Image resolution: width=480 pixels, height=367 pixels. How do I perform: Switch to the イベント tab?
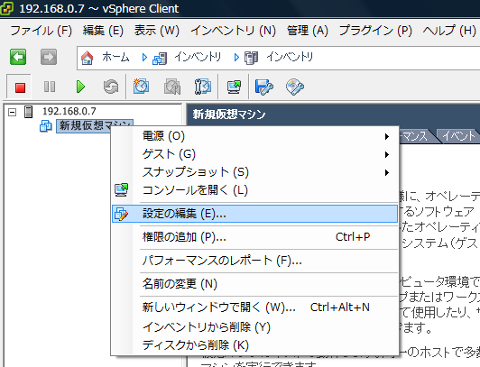(x=458, y=136)
